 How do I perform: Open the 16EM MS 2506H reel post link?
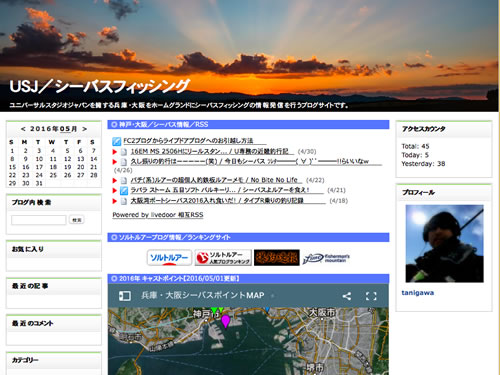209,152
